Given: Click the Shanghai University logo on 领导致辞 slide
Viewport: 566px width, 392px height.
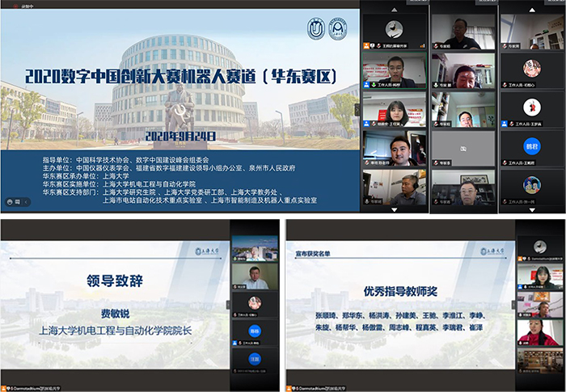Looking at the screenshot, I should tap(209, 251).
